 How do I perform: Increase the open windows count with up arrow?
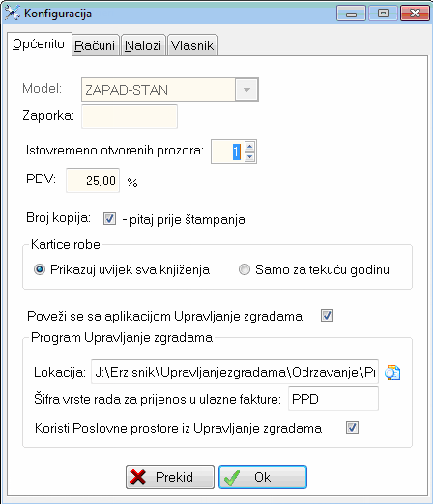[x=249, y=146]
